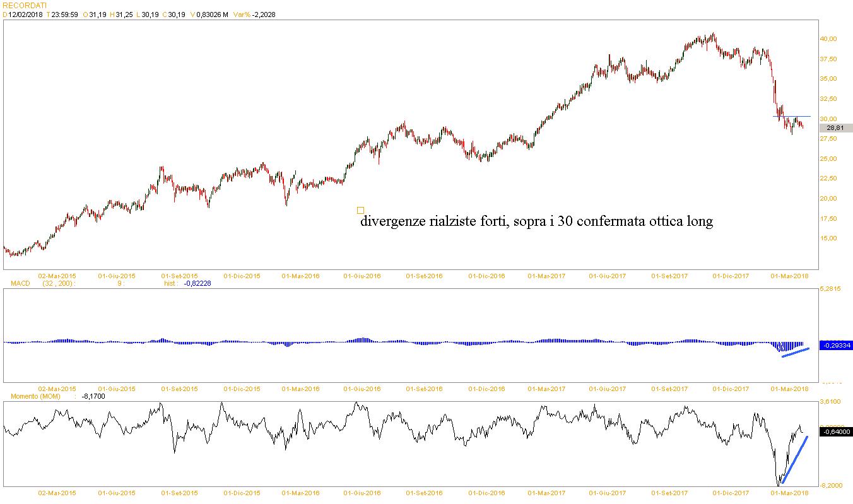Screen dimensions: 853x504
Task: Select the blue trendline under MACD histogram
Action: [796, 352]
